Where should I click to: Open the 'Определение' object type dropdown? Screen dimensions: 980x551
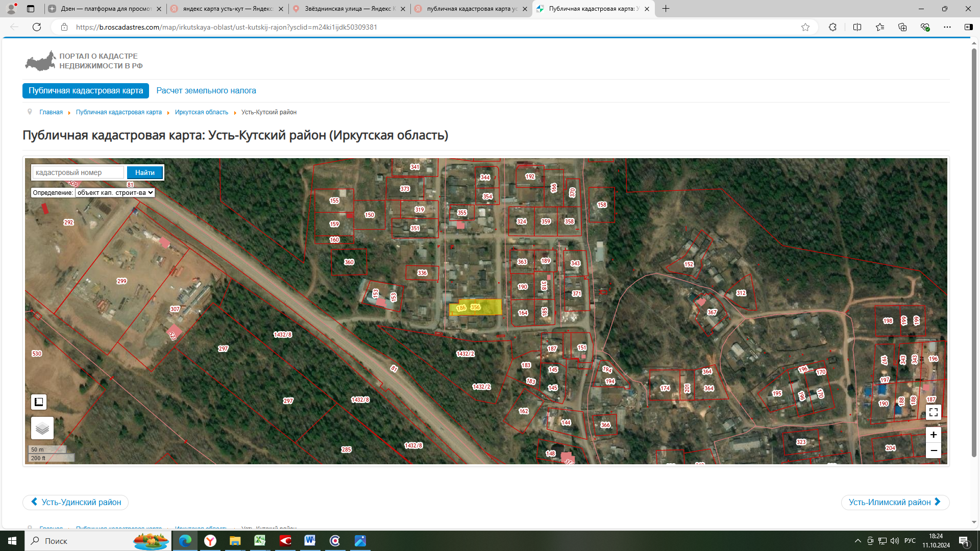pos(115,193)
